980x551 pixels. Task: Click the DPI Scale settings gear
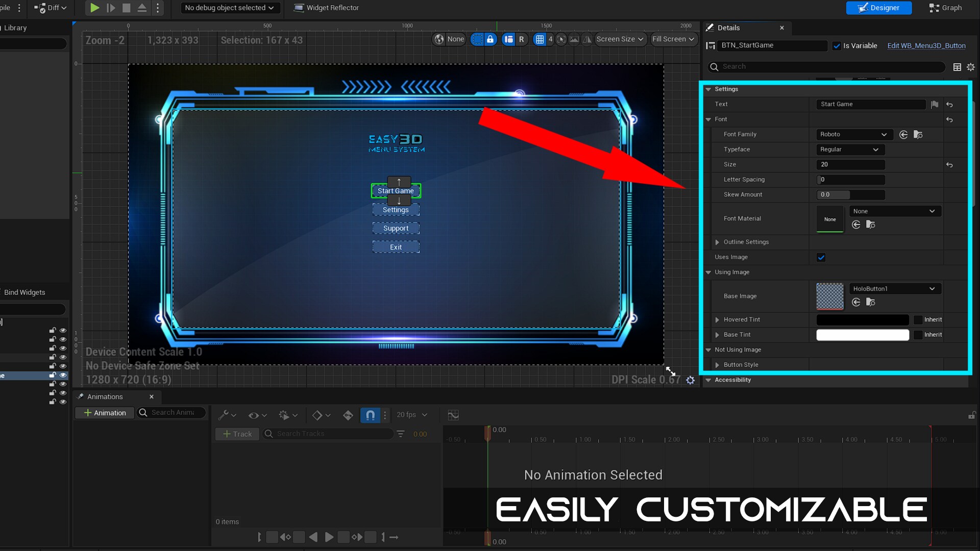click(x=690, y=380)
